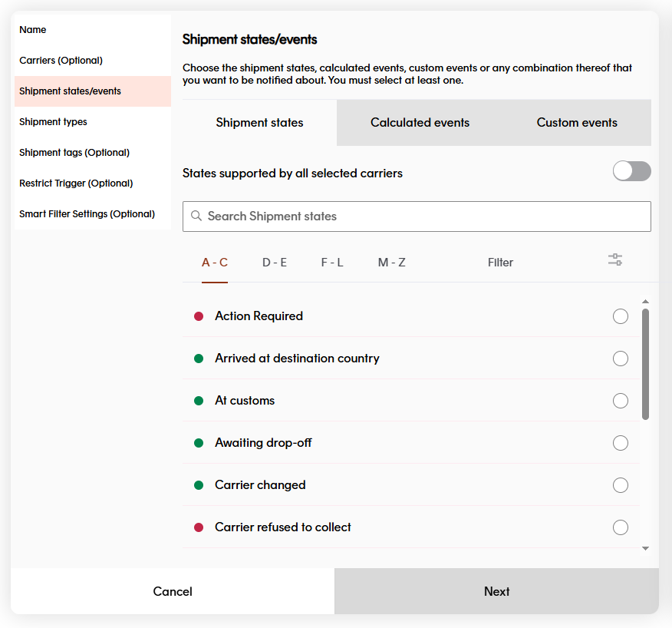672x628 pixels.
Task: Select the Awaiting drop-off radio button
Action: pos(621,443)
